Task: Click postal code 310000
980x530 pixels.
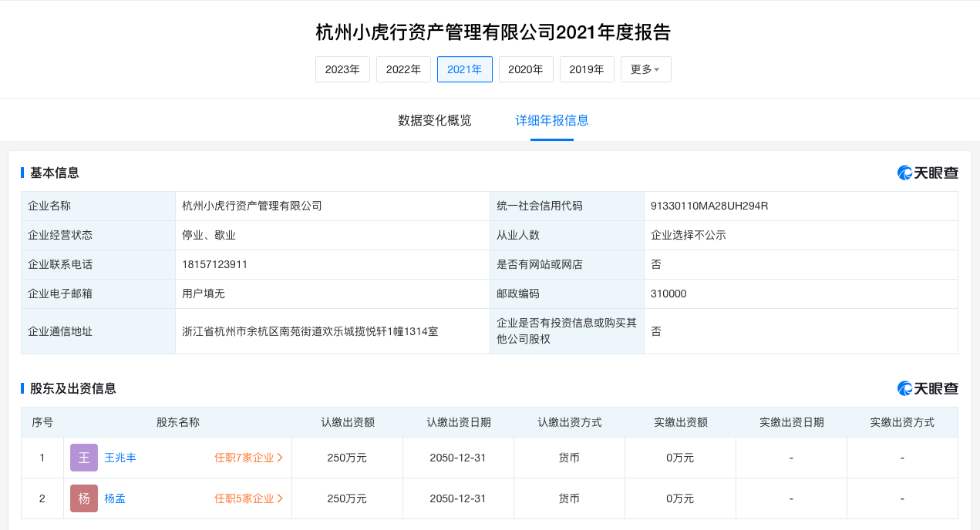Action: [x=668, y=294]
